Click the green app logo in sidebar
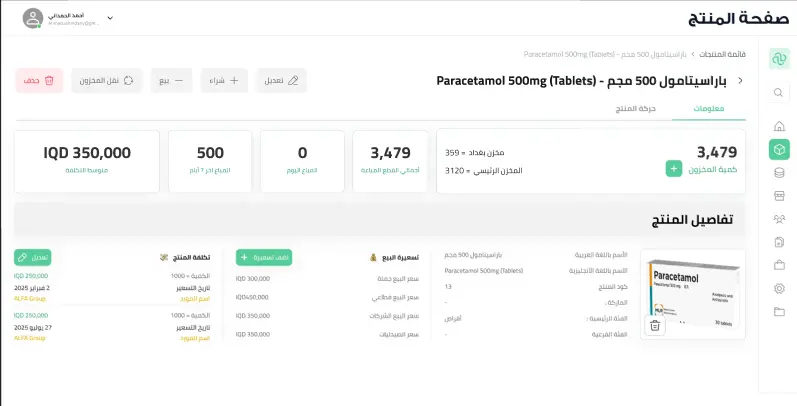Image resolution: width=797 pixels, height=406 pixels. tap(779, 58)
